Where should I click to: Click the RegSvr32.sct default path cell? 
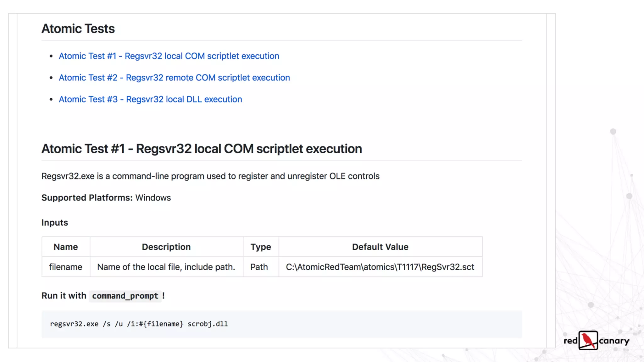point(380,267)
